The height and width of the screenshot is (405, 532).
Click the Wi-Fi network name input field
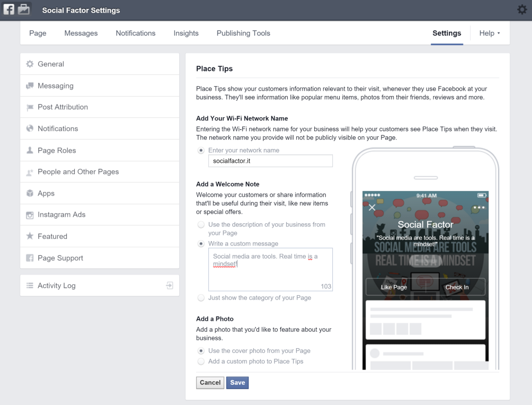[x=270, y=161]
